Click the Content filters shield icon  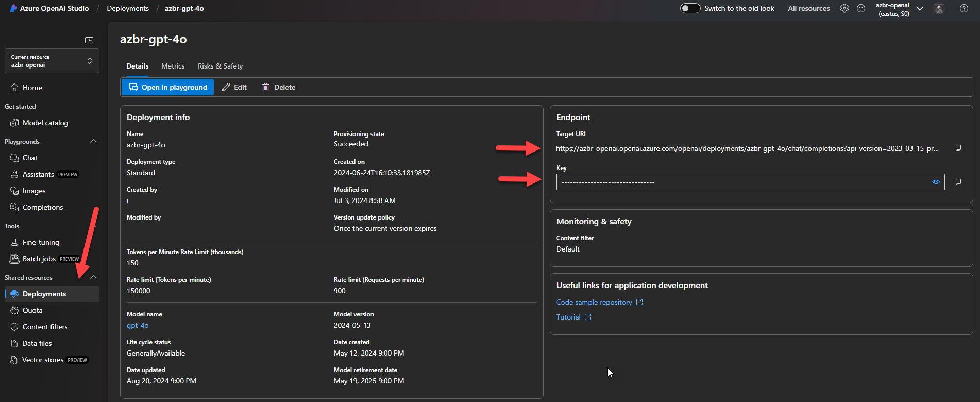tap(14, 327)
